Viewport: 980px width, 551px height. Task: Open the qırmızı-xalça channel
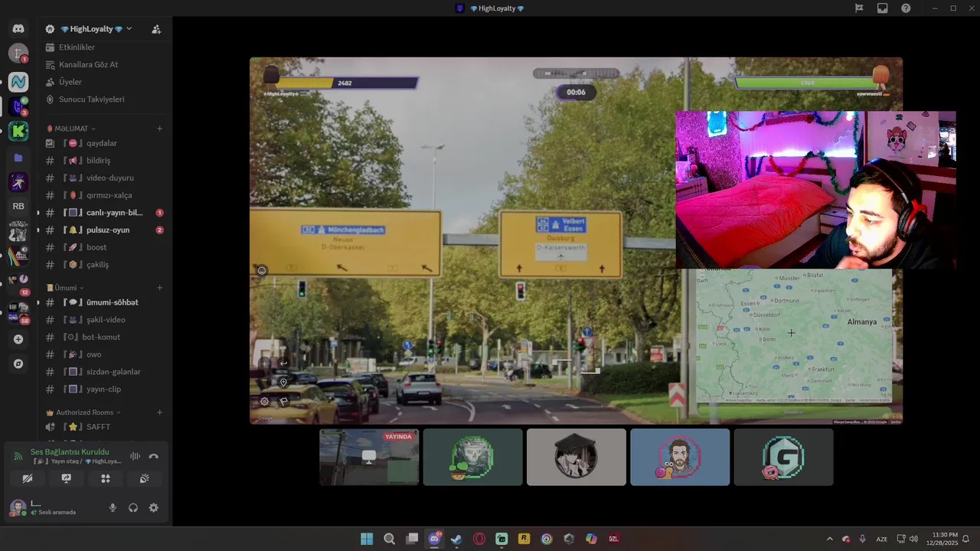105,195
